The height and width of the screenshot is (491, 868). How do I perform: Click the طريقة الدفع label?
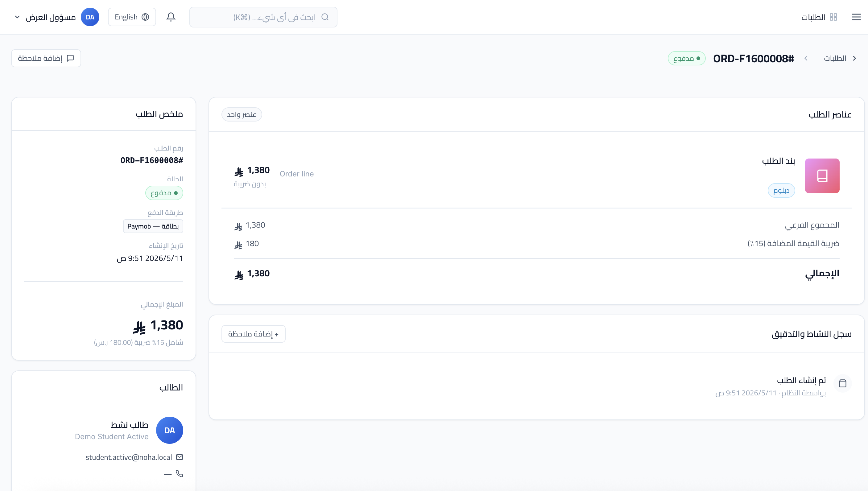click(x=165, y=213)
